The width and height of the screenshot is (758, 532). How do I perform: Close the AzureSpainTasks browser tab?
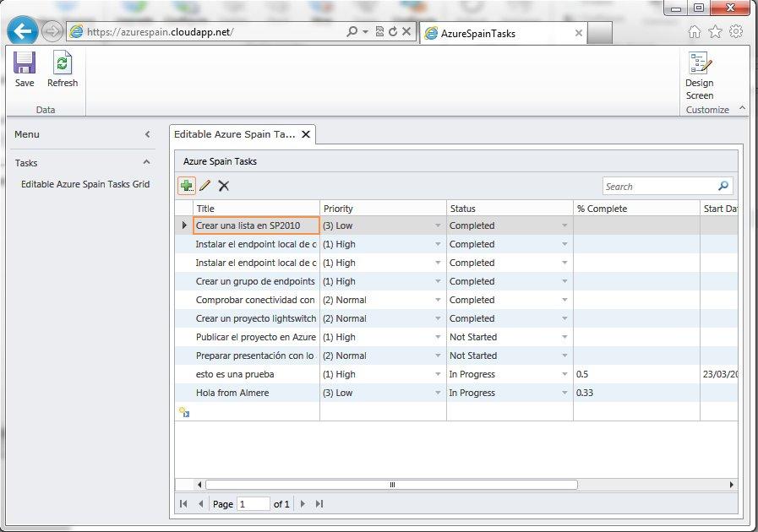[x=578, y=33]
